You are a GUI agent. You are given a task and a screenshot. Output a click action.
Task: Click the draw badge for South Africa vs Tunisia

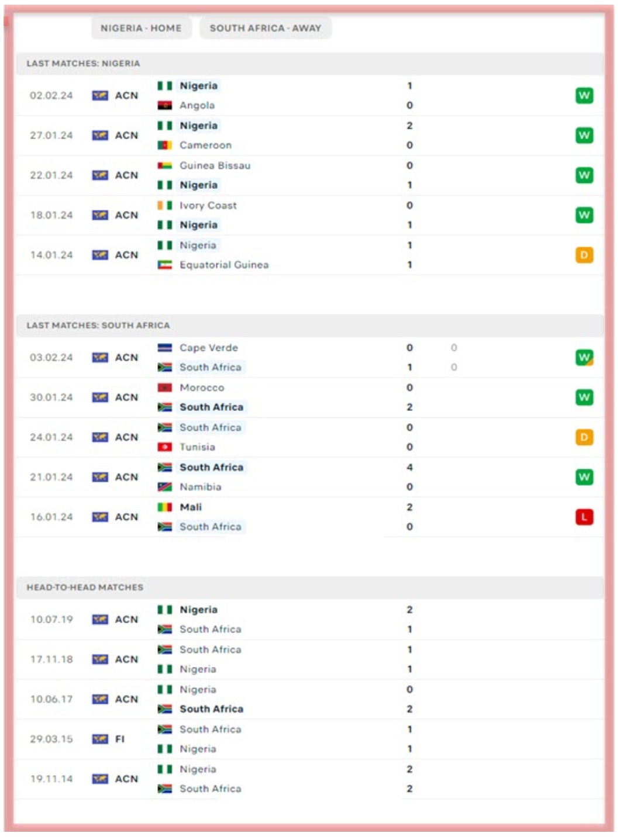pos(584,437)
